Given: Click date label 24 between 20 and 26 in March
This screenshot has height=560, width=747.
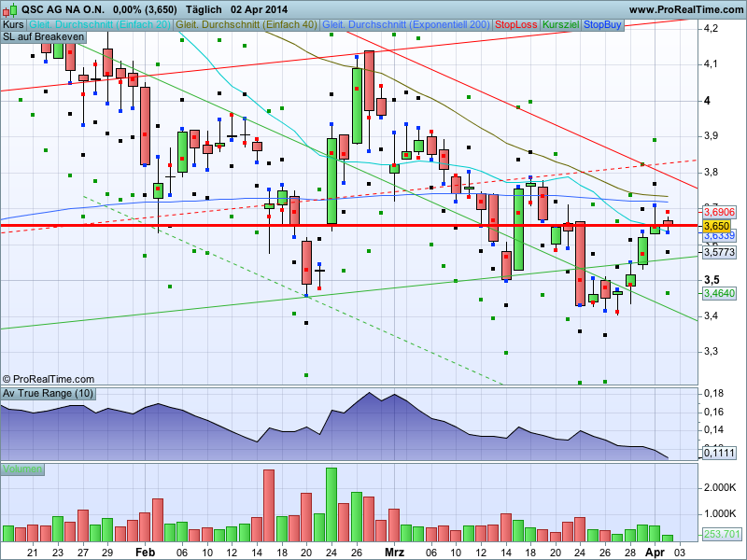Looking at the screenshot, I should 580,553.
